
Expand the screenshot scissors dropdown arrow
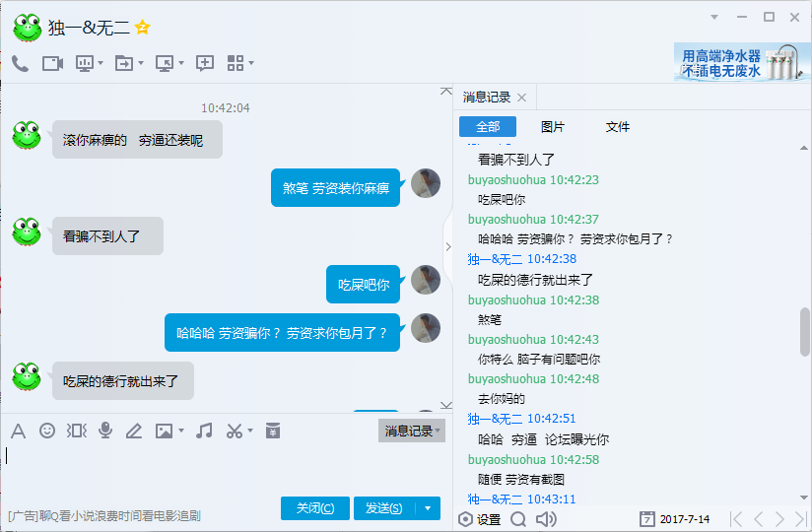point(250,431)
